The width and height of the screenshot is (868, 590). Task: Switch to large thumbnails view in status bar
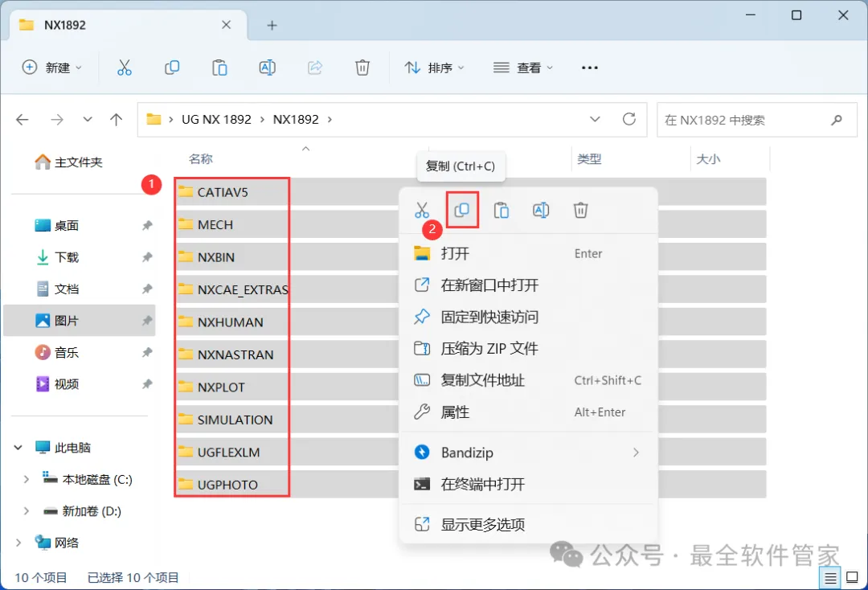pos(853,578)
